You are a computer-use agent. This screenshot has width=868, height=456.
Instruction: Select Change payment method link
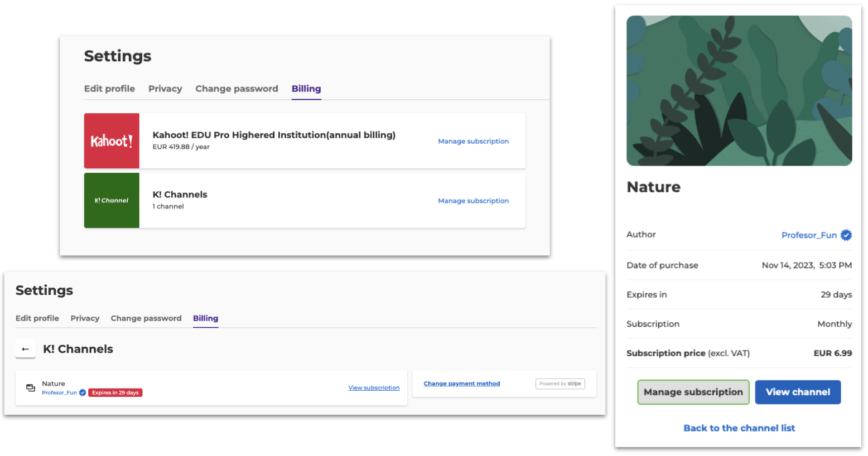coord(461,384)
